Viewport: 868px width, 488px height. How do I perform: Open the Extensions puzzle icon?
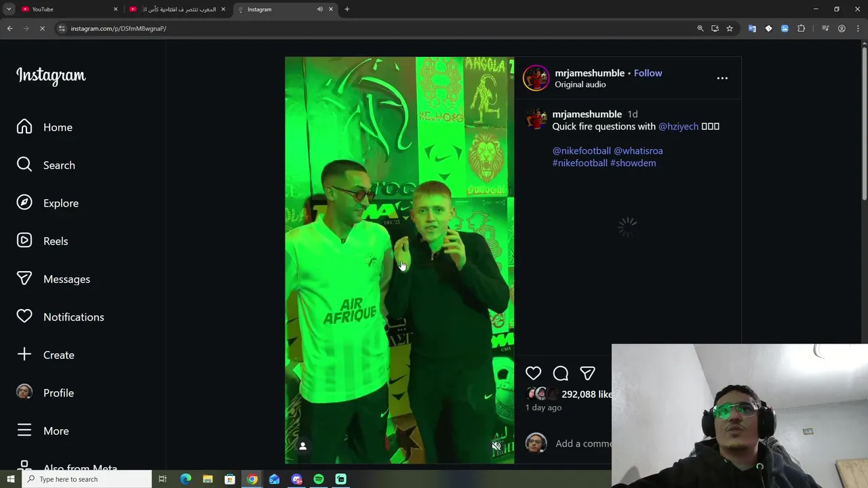802,28
